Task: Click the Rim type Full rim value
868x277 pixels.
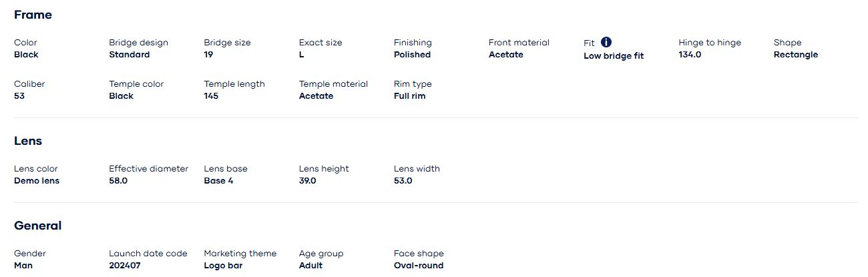Action: click(x=409, y=96)
